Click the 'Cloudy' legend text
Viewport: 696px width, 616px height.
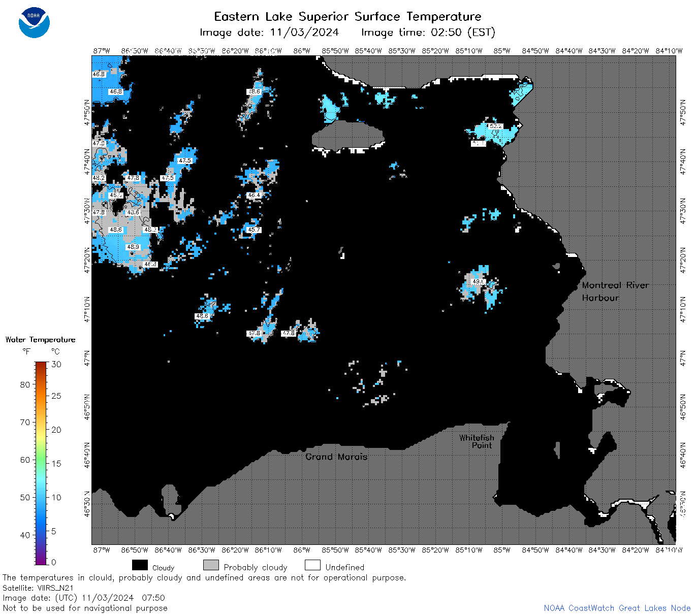[x=163, y=568]
